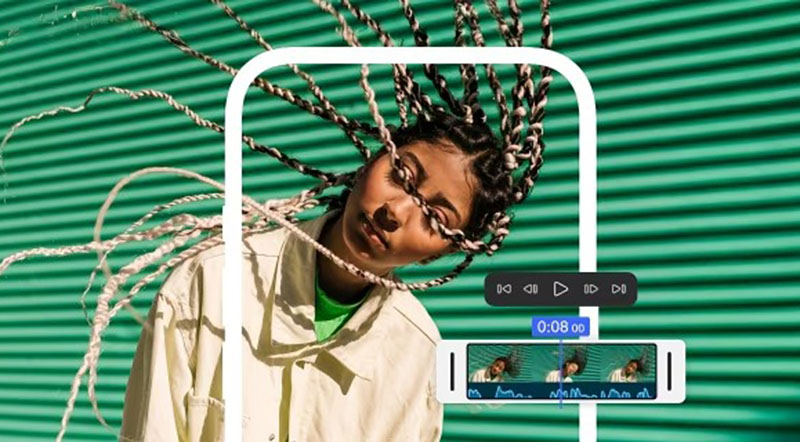The width and height of the screenshot is (800, 442).
Task: Step forward one frame
Action: [591, 289]
